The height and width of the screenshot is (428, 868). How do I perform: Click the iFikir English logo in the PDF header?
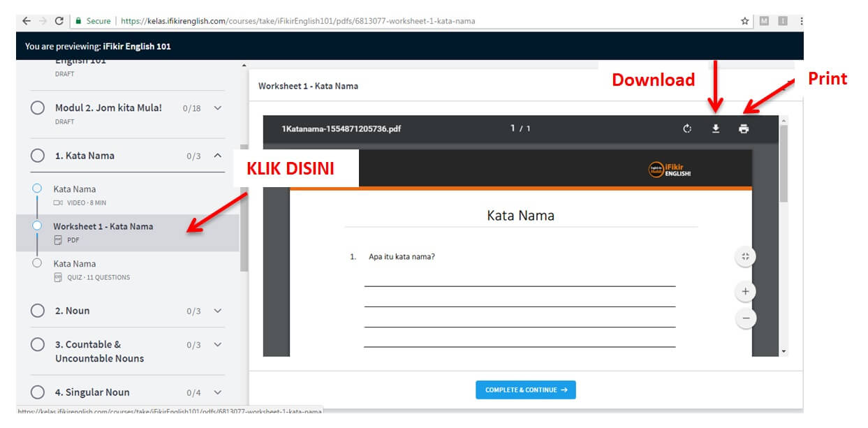[670, 170]
